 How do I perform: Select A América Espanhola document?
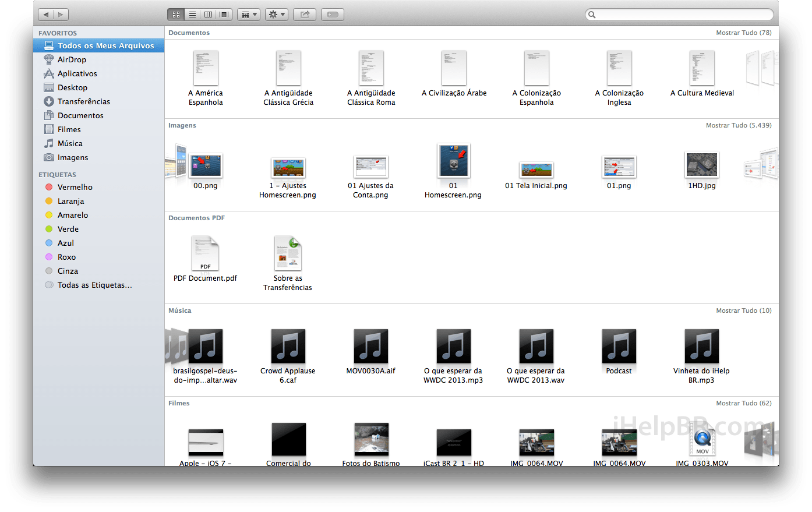(x=206, y=77)
